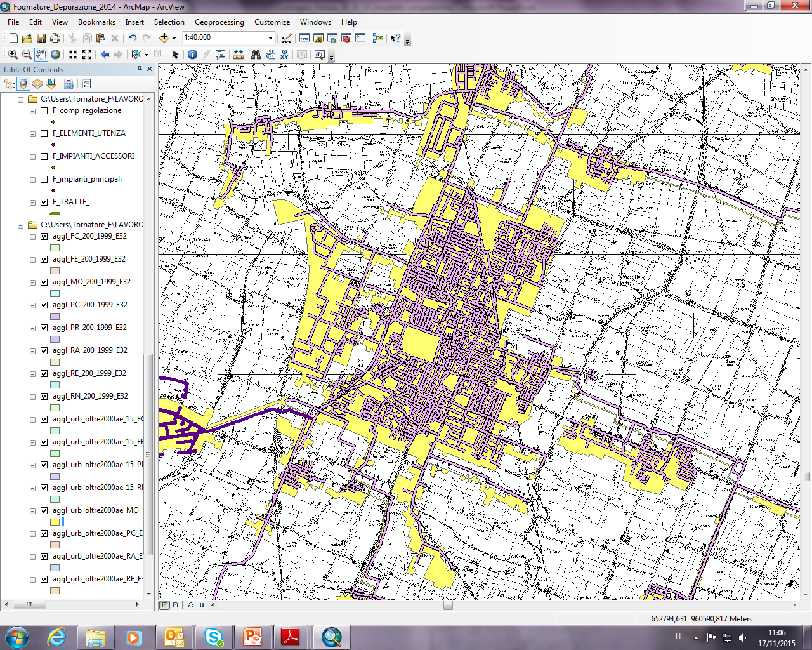This screenshot has height=650, width=812.
Task: Click the Add Data button
Action: 164,38
